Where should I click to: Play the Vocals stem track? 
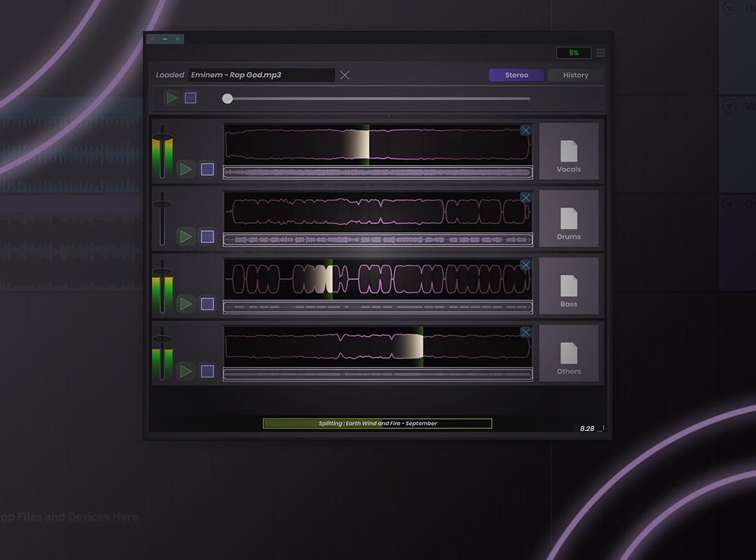click(x=185, y=169)
